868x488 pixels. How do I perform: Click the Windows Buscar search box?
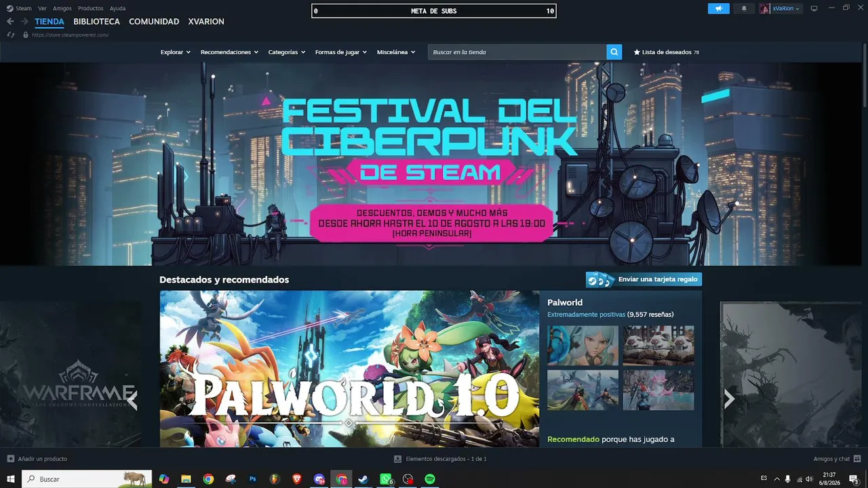(x=87, y=479)
